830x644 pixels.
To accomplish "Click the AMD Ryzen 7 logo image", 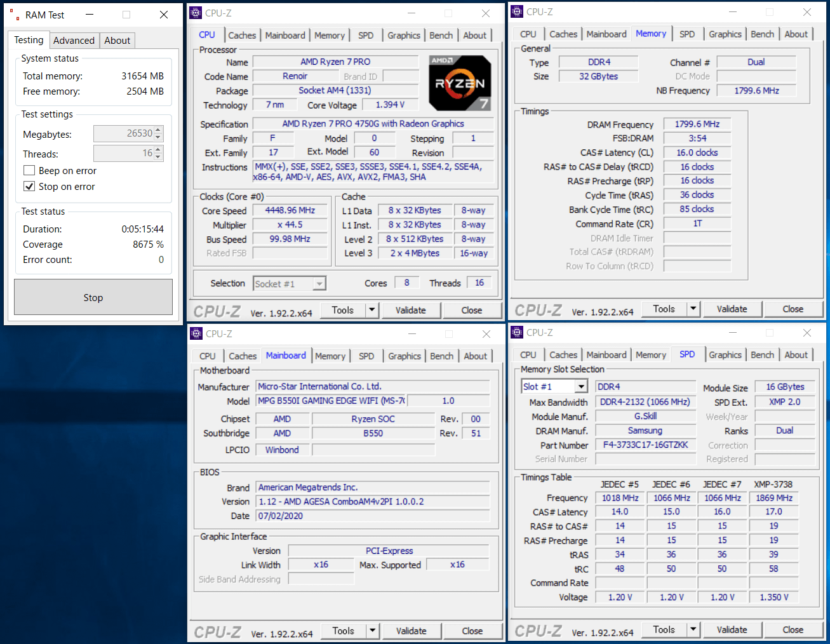I will click(460, 83).
